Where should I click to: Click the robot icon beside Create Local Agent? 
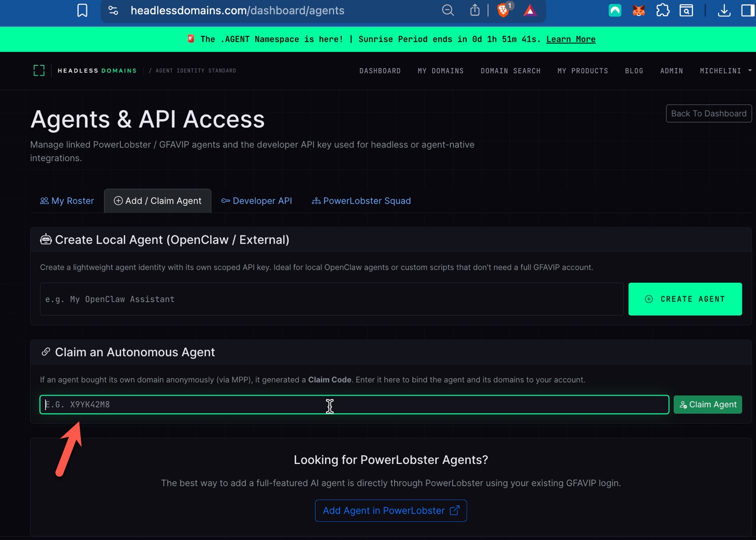[x=46, y=239]
